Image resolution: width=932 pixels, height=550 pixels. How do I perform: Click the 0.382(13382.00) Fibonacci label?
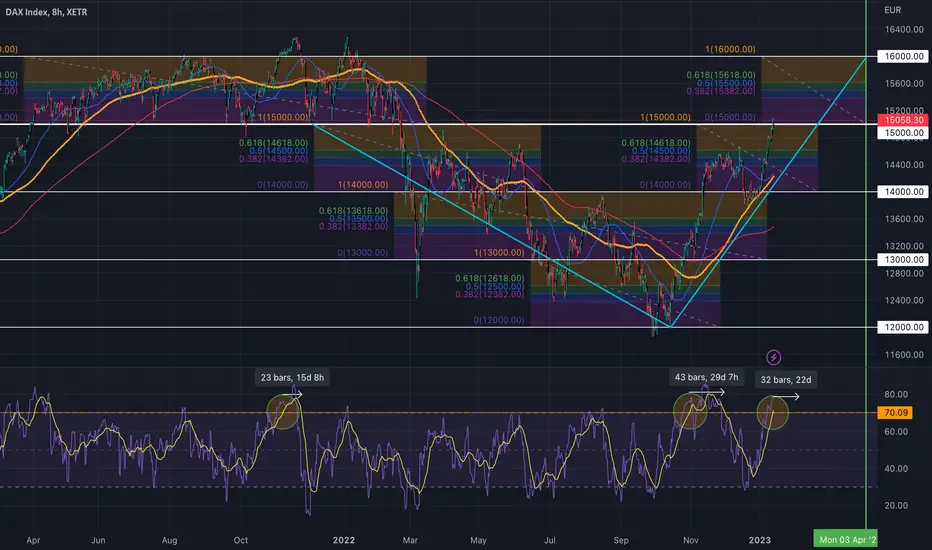(x=353, y=227)
